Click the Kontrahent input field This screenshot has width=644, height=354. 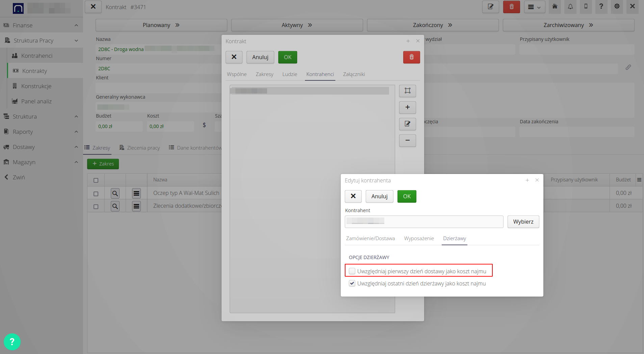click(x=424, y=222)
